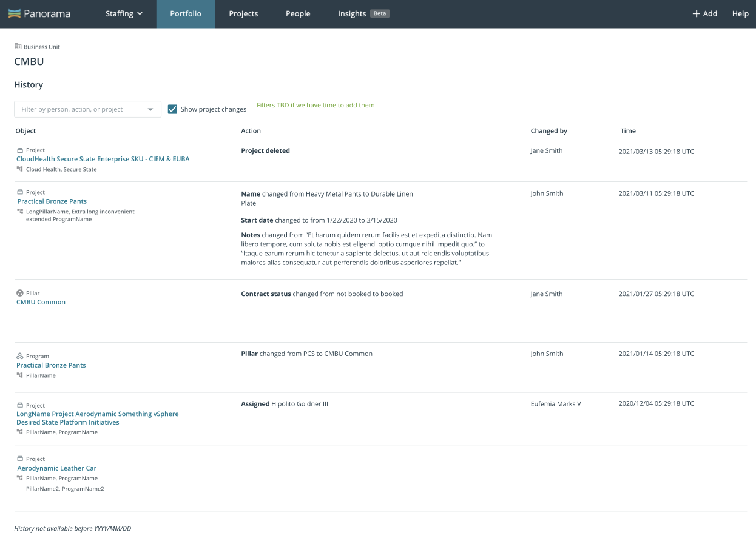Click the PillarName2, ProgramName2 text
756x558 pixels.
[65, 489]
